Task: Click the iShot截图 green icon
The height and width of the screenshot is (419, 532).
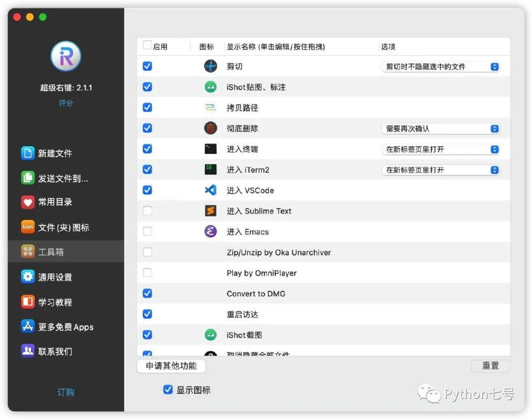Action: (210, 335)
